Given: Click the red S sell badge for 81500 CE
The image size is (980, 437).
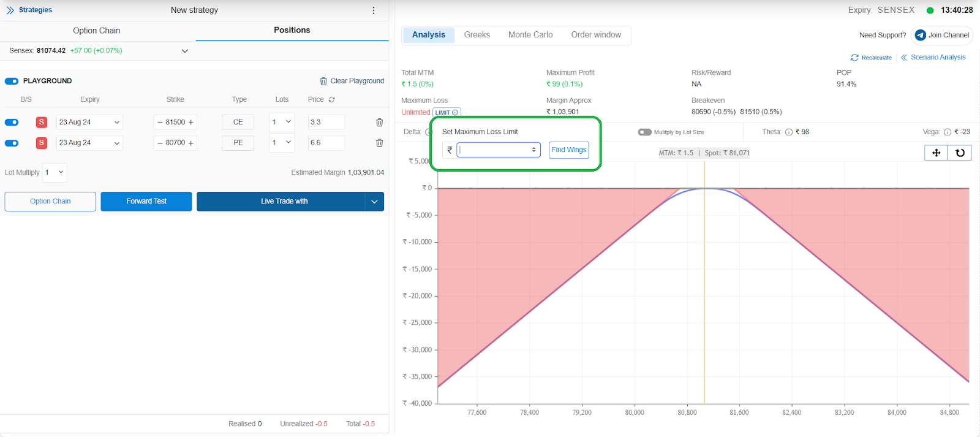Looking at the screenshot, I should 42,122.
